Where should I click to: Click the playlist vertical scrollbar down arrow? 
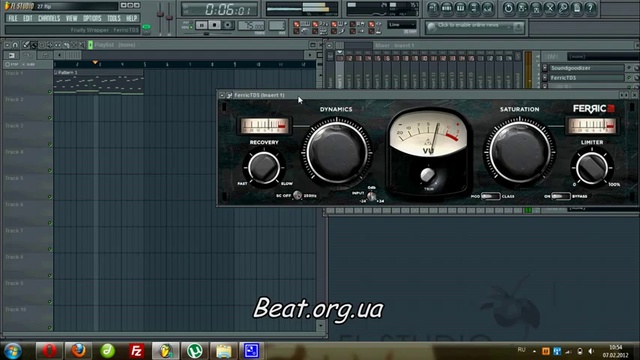click(x=320, y=325)
